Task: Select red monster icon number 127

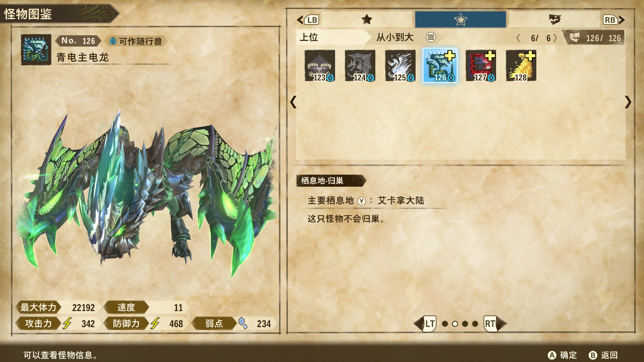Action: coord(481,66)
